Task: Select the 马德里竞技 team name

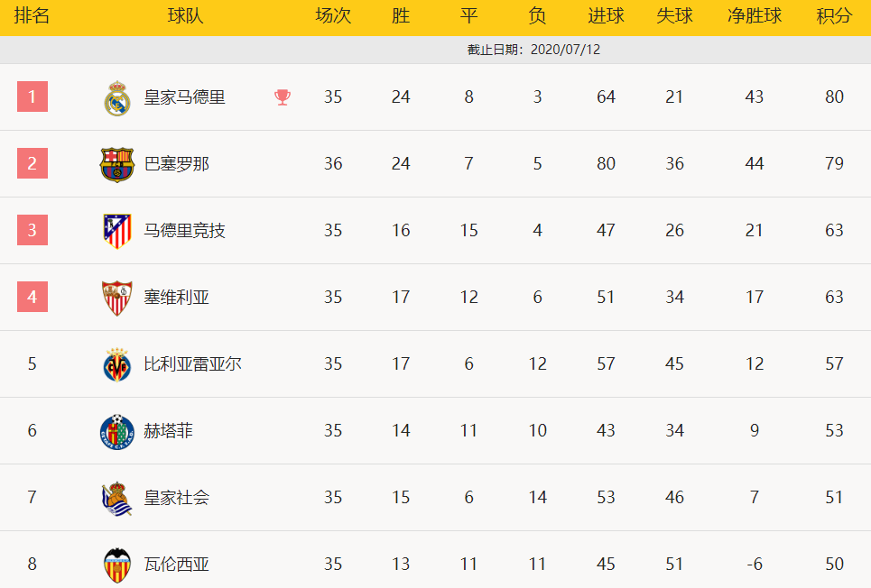Action: pos(184,231)
